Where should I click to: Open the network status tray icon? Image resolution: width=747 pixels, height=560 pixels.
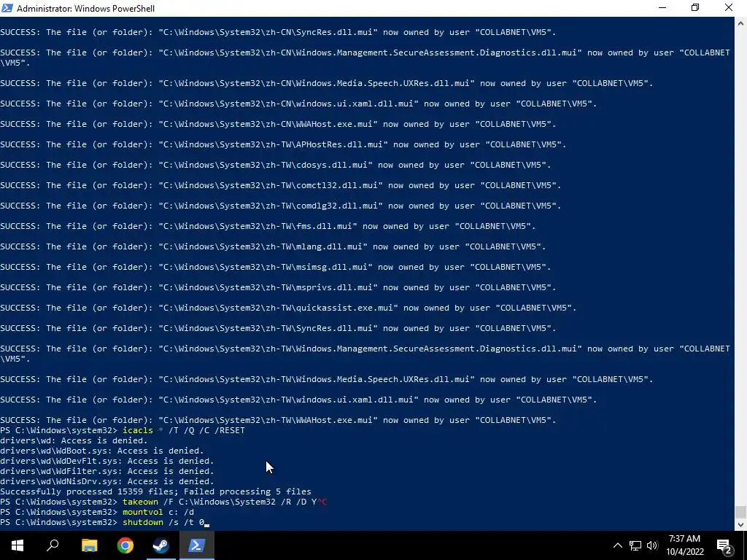pos(635,545)
